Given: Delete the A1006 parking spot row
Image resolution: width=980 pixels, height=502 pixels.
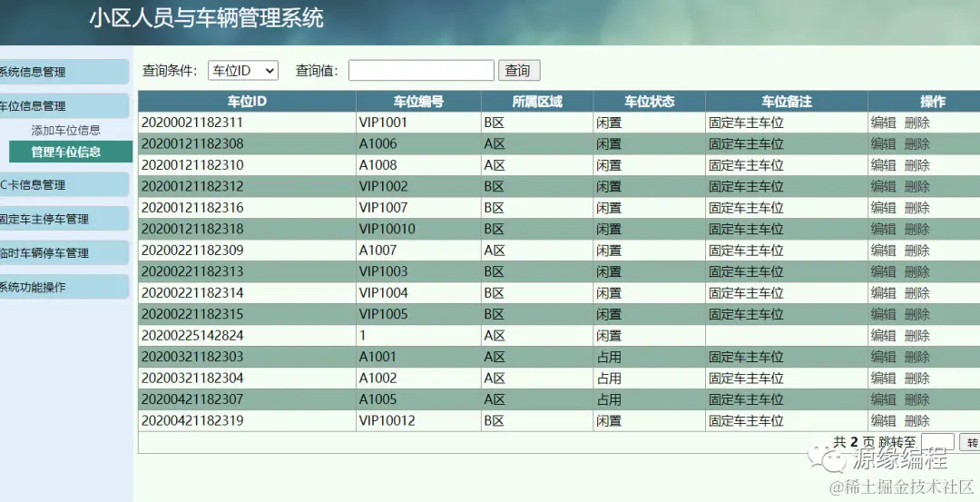Looking at the screenshot, I should [916, 143].
